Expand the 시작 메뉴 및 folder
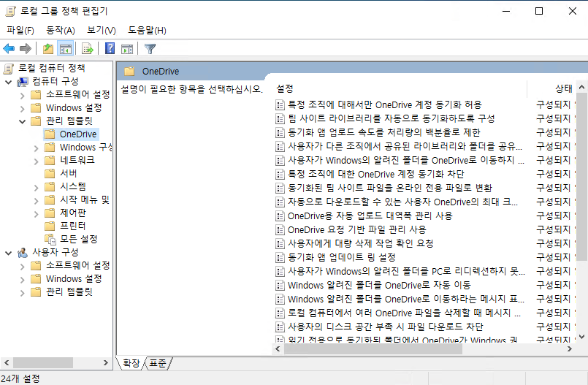The image size is (588, 385). coord(36,201)
